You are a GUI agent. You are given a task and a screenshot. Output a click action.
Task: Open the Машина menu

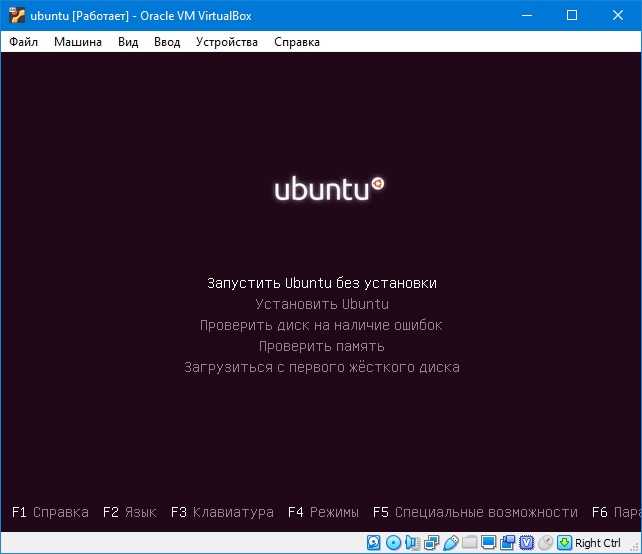78,42
